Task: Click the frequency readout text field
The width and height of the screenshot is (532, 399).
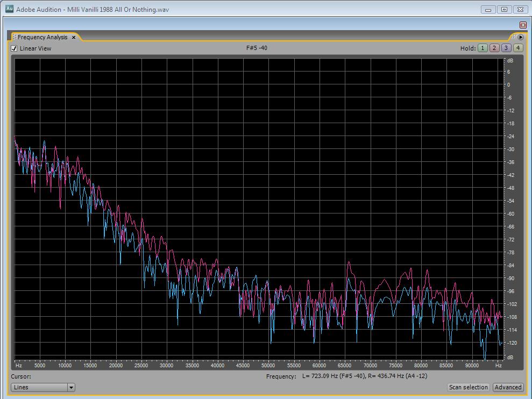Action: [x=365, y=376]
